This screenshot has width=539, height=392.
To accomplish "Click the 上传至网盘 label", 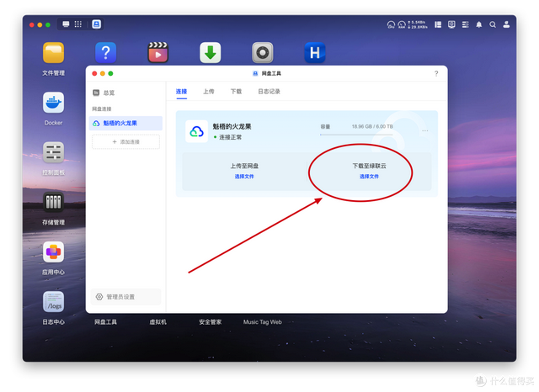I will click(244, 166).
